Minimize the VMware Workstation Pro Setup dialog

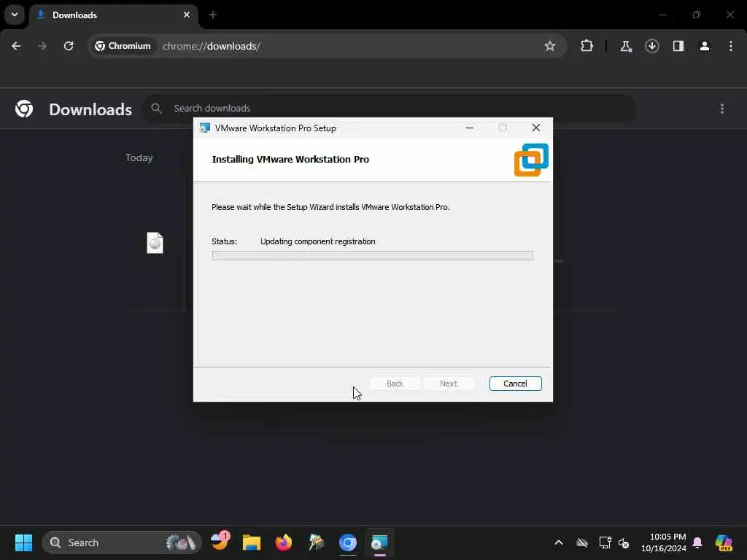coord(470,128)
